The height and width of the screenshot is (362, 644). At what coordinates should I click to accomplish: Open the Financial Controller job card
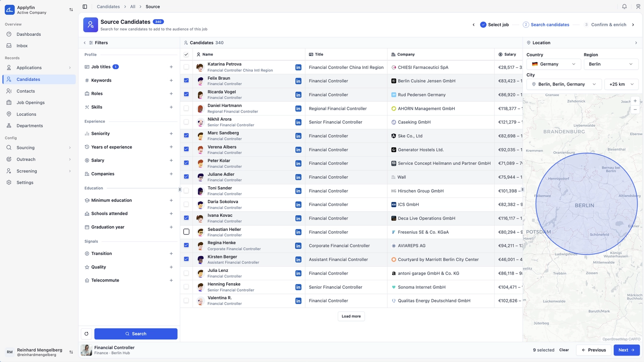[109, 350]
